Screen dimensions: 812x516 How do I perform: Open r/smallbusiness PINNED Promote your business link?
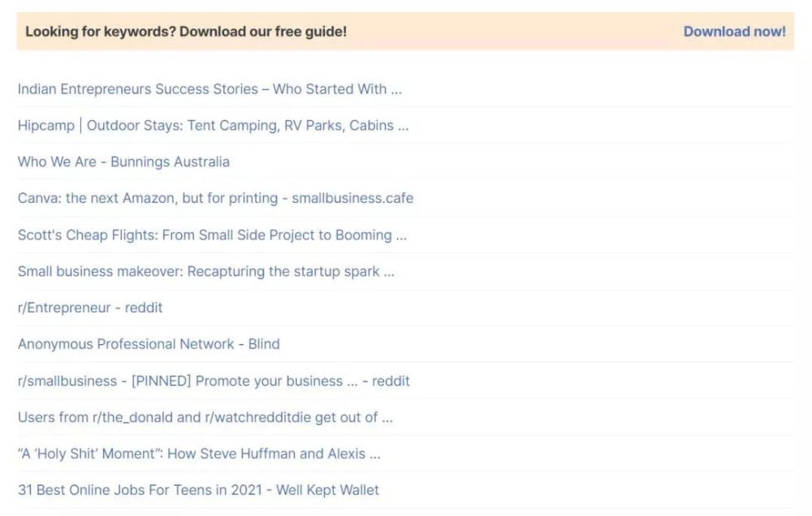pyautogui.click(x=214, y=381)
